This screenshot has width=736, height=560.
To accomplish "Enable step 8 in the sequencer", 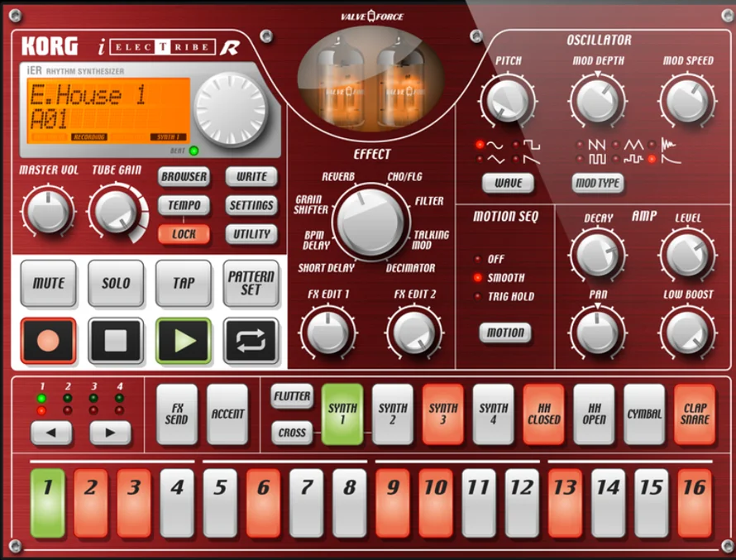I will point(350,503).
